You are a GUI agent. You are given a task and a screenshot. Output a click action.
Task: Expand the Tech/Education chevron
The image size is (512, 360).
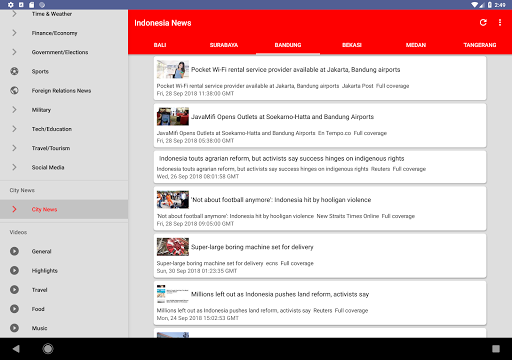(x=14, y=129)
